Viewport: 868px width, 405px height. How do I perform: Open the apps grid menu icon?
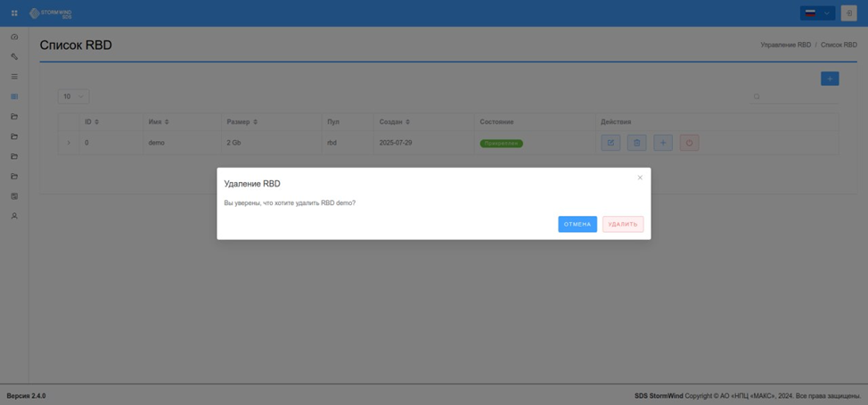[14, 13]
